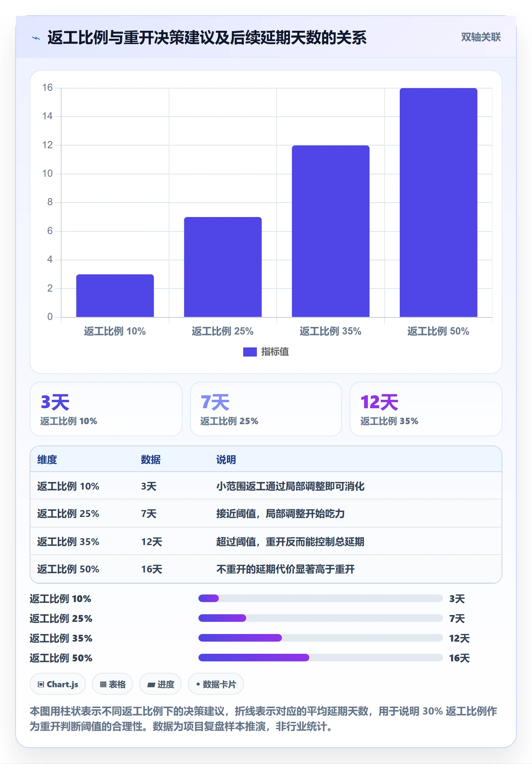The width and height of the screenshot is (532, 764).
Task: Click the bar for 返工比例 25%
Action: click(x=223, y=267)
